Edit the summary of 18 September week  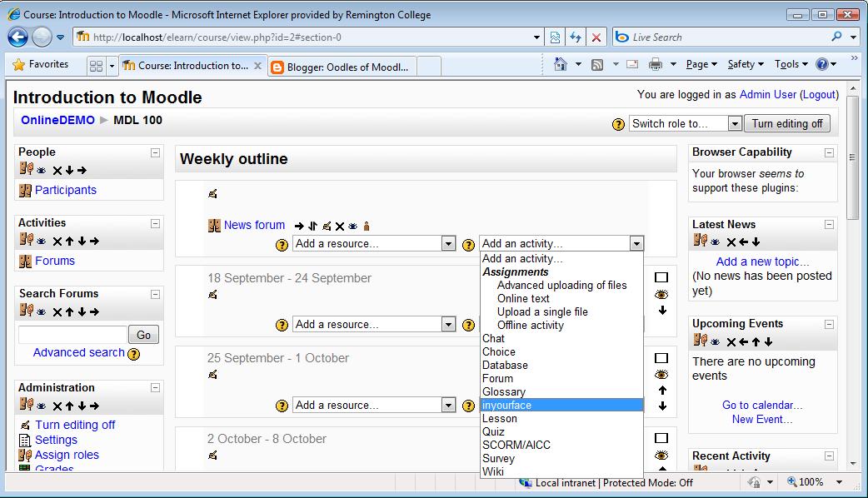(x=213, y=296)
